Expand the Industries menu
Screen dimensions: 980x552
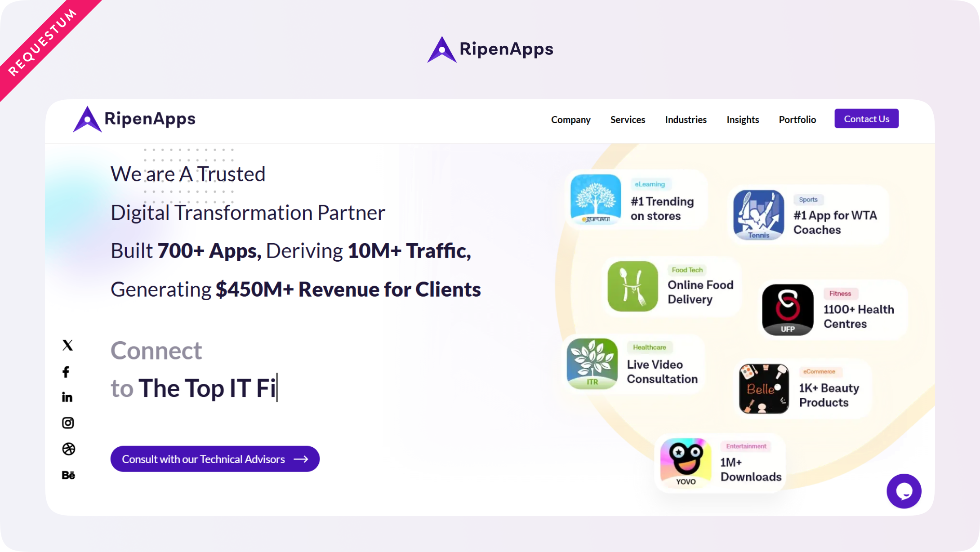(x=686, y=120)
